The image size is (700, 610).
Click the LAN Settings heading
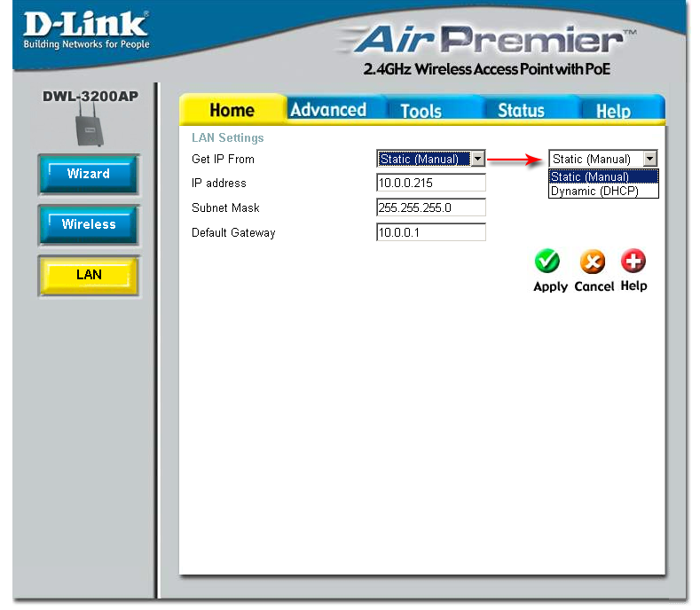228,138
